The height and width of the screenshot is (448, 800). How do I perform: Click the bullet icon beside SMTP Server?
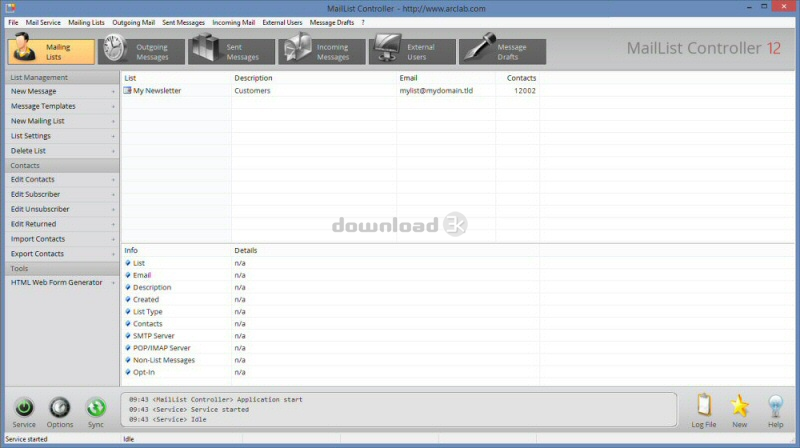(128, 336)
